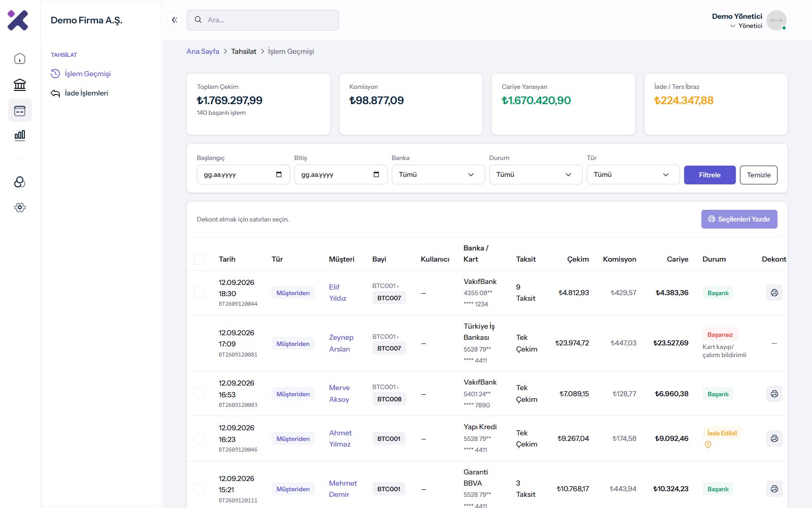Open the home icon in sidebar

20,58
